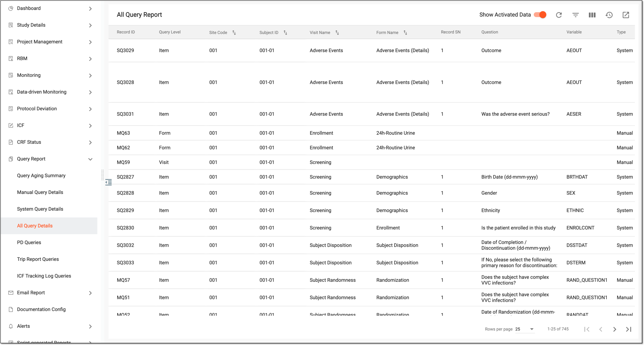Click the Record ID column header
Viewport: 644px width, 345px height.
[126, 32]
